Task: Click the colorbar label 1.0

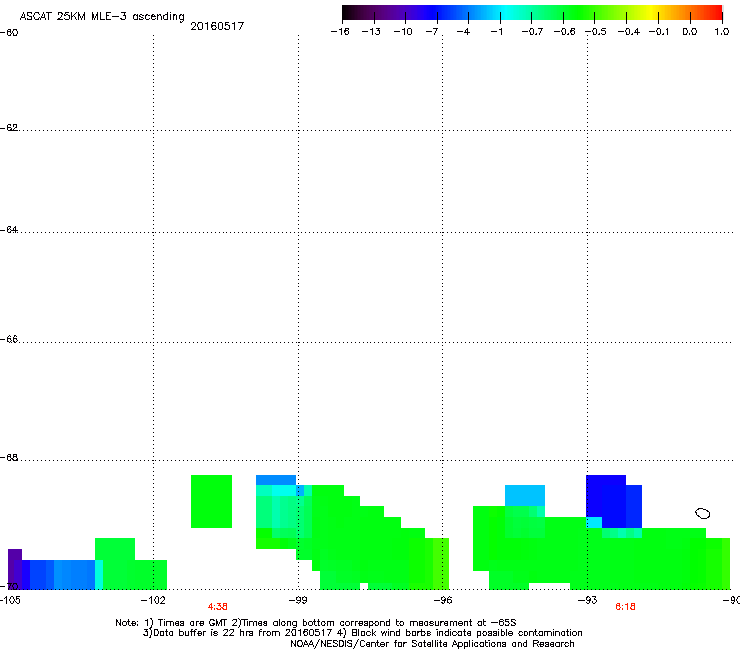Action: point(722,32)
